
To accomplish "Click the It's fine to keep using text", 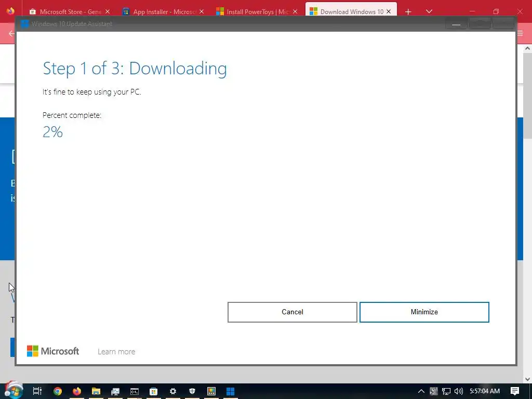I will click(x=91, y=92).
